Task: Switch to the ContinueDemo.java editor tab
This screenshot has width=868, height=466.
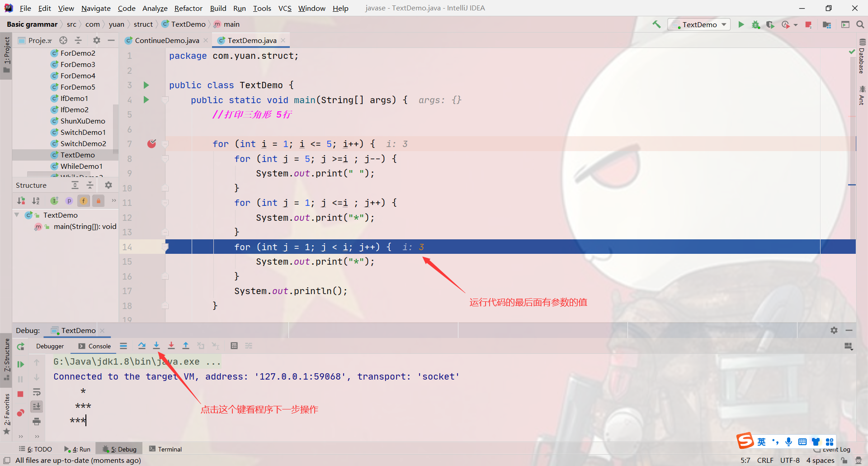Action: pyautogui.click(x=167, y=40)
